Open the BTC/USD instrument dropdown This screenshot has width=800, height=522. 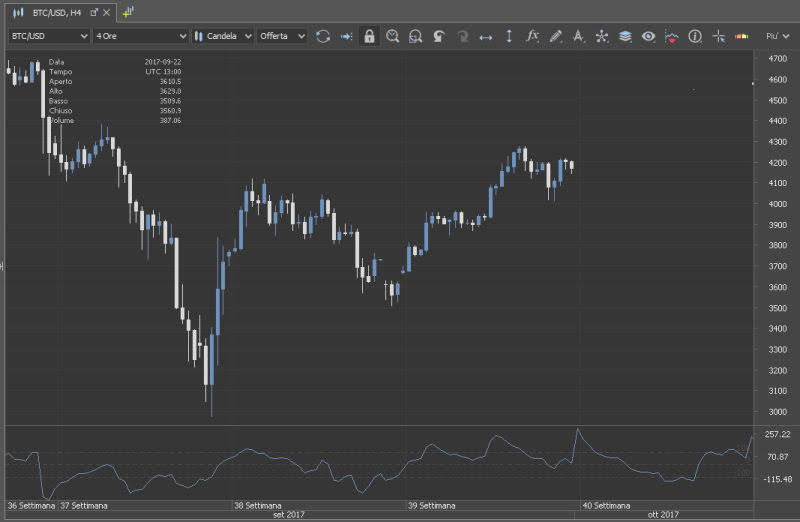click(48, 36)
